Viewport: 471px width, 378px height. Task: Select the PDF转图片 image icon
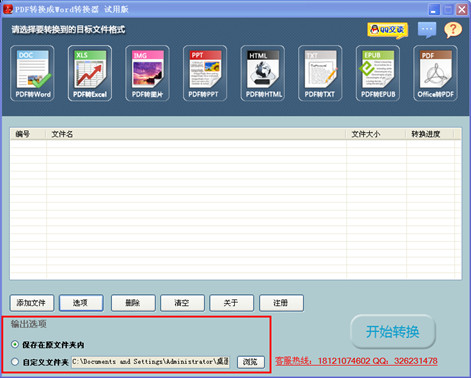tap(147, 73)
